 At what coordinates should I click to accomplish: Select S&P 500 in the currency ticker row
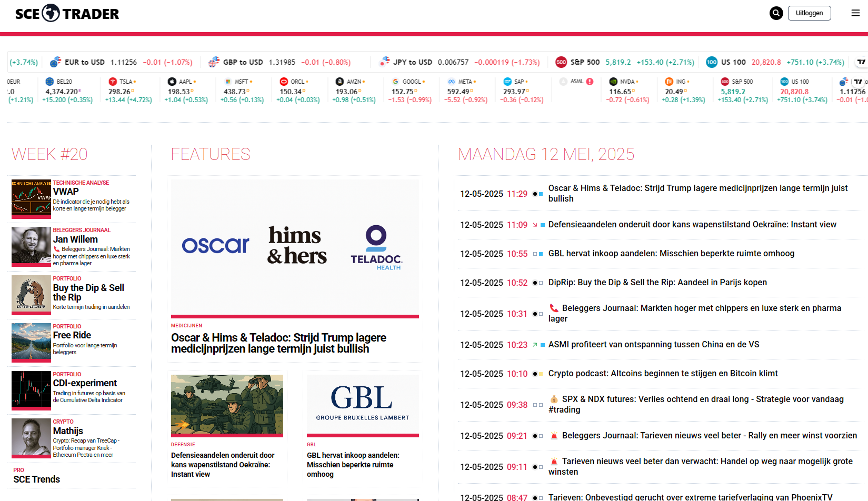pos(625,62)
